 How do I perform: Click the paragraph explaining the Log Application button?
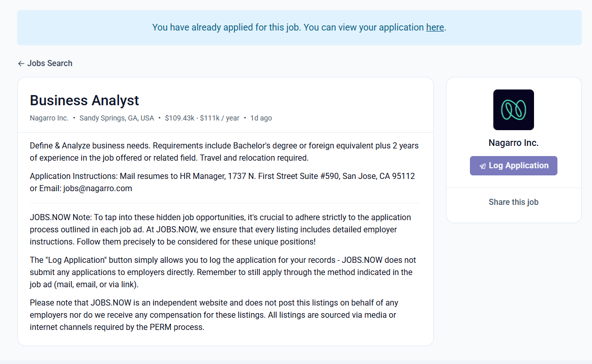click(x=224, y=272)
